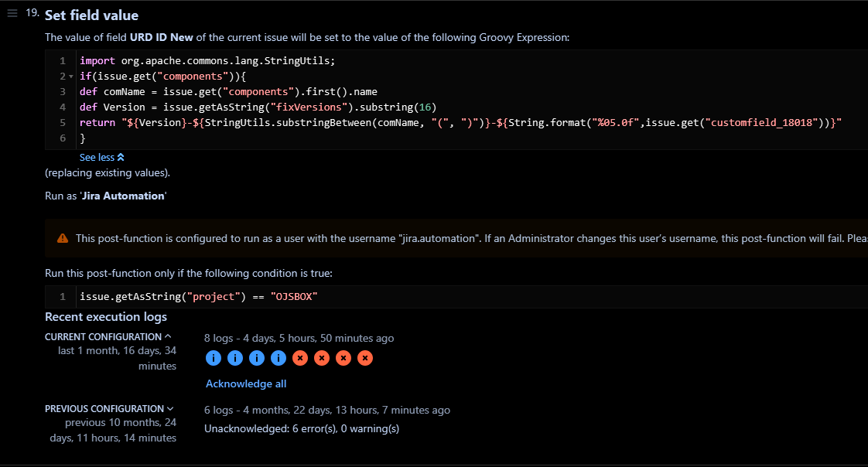This screenshot has height=467, width=868.
Task: Click the 'Set field value' heading
Action: (x=91, y=15)
